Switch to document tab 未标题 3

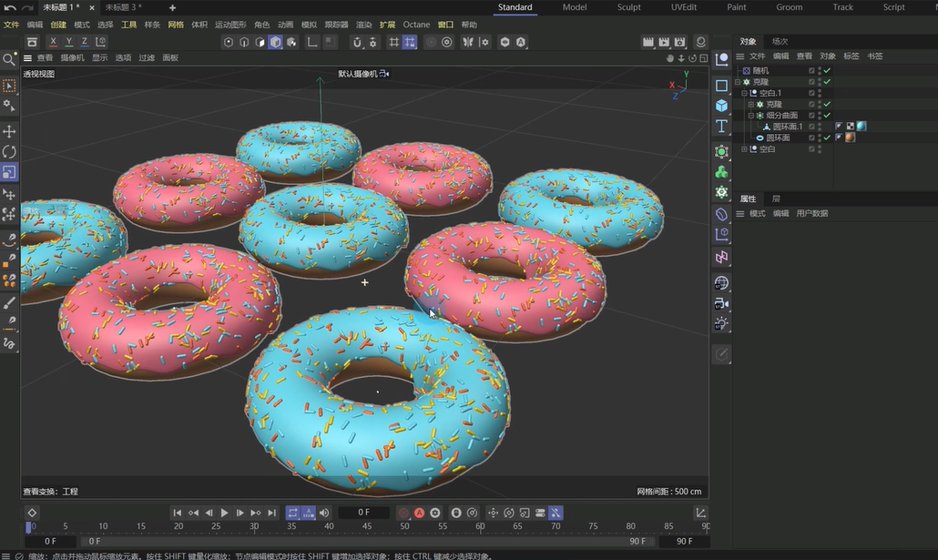tap(123, 8)
